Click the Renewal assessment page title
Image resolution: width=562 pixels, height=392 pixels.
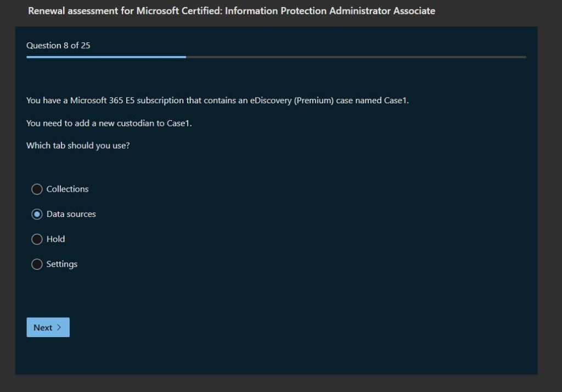pos(231,11)
